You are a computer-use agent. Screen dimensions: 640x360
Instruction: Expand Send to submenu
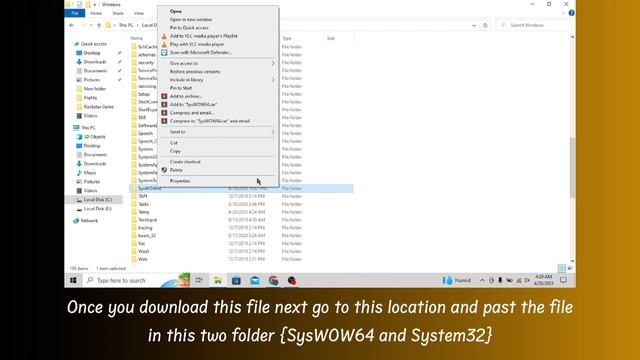click(x=218, y=132)
